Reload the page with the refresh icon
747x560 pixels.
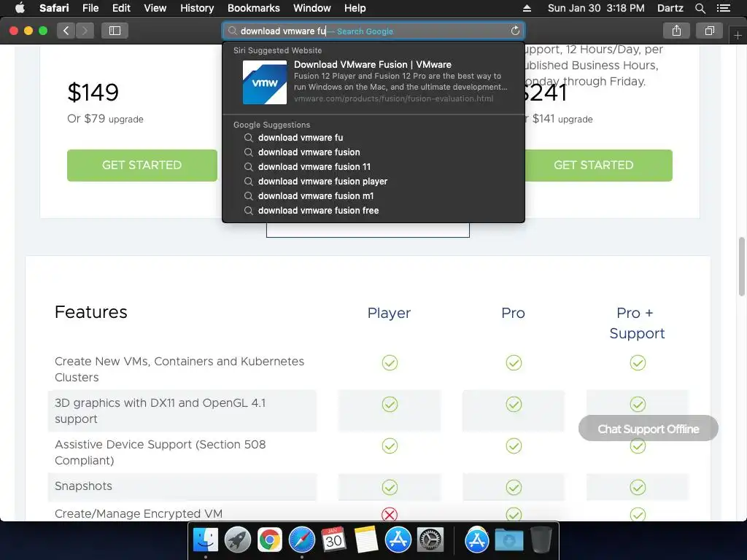coord(515,31)
